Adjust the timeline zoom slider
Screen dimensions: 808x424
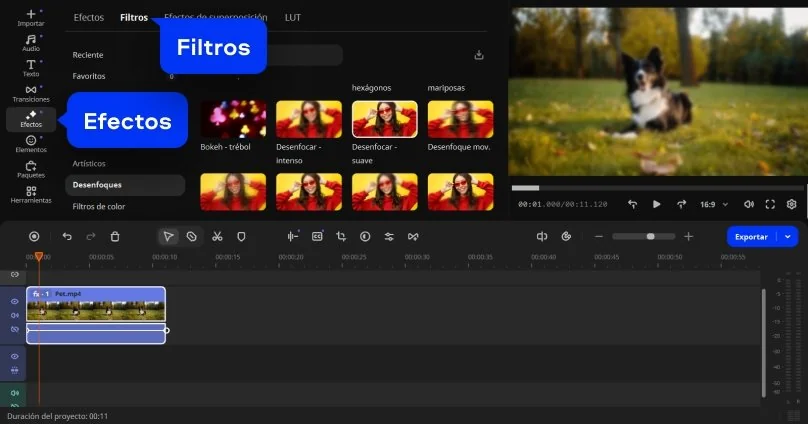[650, 237]
